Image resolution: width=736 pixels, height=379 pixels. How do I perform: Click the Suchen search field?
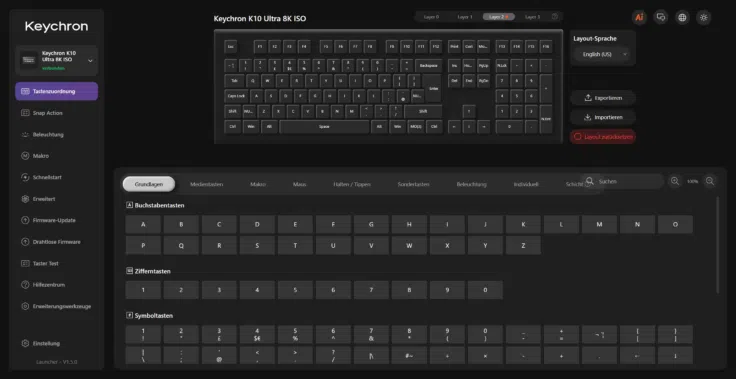pyautogui.click(x=623, y=181)
